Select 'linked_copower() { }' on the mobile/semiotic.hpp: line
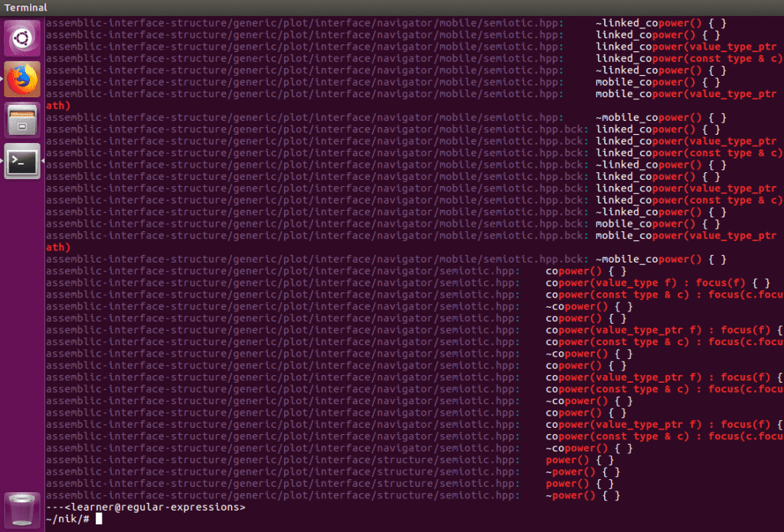 pyautogui.click(x=658, y=35)
